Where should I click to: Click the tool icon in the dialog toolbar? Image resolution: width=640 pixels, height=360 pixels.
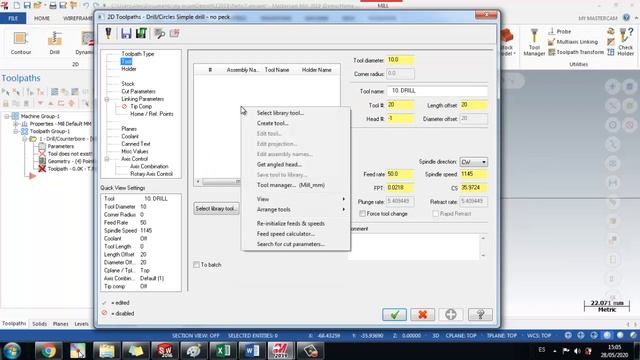[x=109, y=33]
